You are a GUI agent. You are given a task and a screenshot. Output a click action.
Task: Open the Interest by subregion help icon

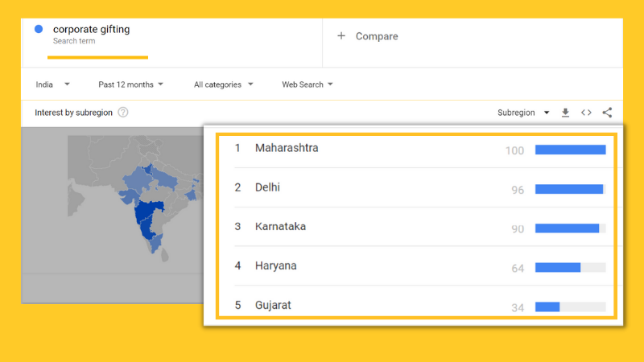click(123, 112)
